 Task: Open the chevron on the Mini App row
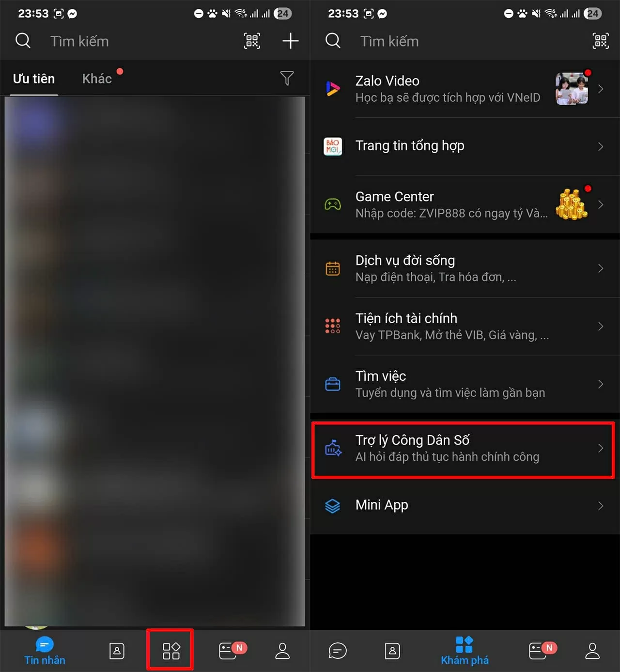coord(601,506)
